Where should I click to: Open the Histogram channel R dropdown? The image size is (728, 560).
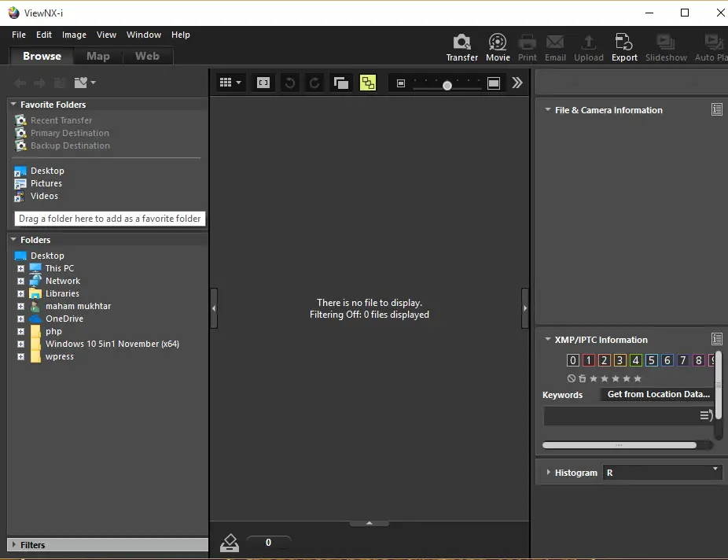(662, 472)
